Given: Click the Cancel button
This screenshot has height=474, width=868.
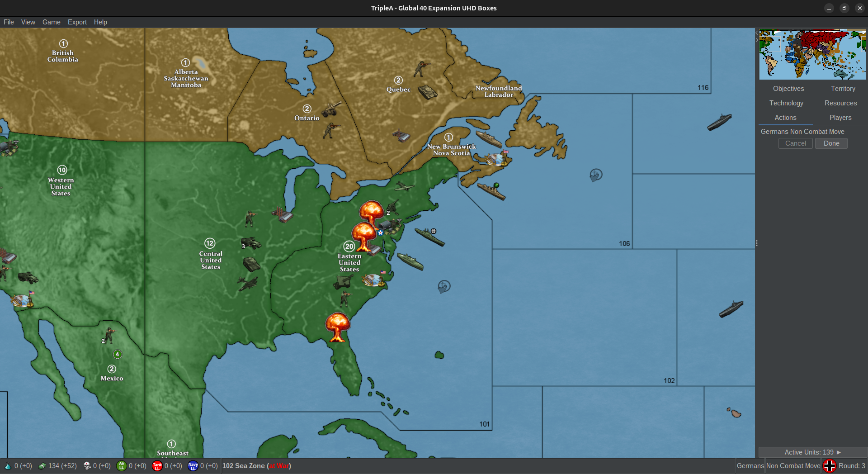Looking at the screenshot, I should point(795,143).
